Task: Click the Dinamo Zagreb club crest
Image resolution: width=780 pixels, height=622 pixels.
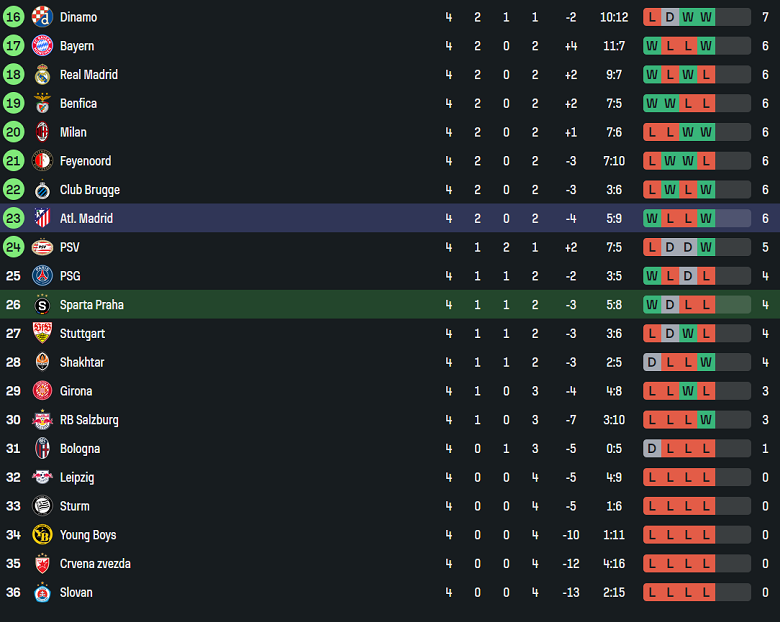Action: (x=42, y=17)
